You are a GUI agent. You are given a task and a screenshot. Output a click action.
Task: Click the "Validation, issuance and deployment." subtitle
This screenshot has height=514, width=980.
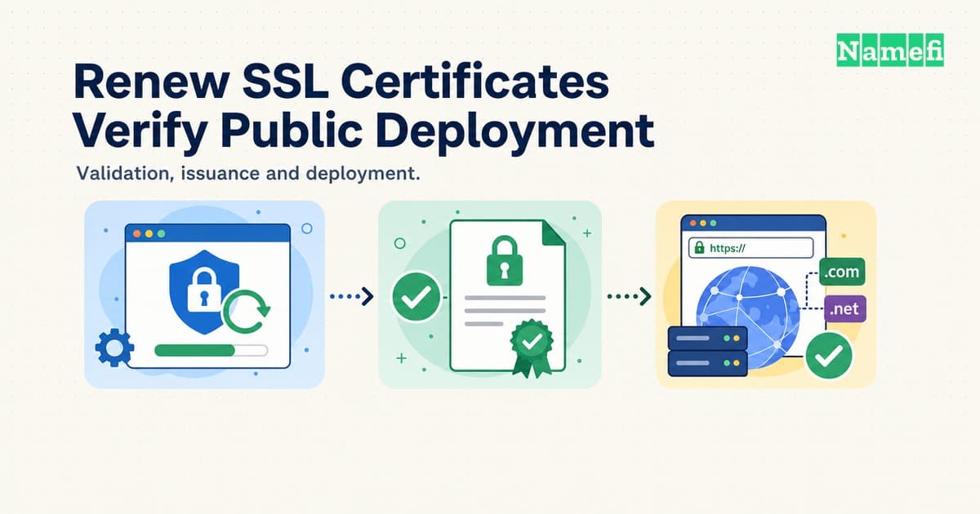click(x=247, y=174)
